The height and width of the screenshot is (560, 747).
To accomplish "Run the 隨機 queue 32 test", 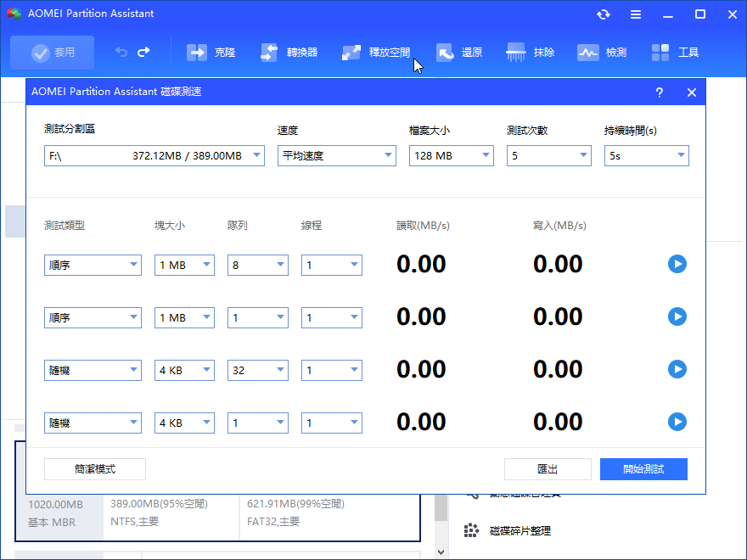I will 677,369.
